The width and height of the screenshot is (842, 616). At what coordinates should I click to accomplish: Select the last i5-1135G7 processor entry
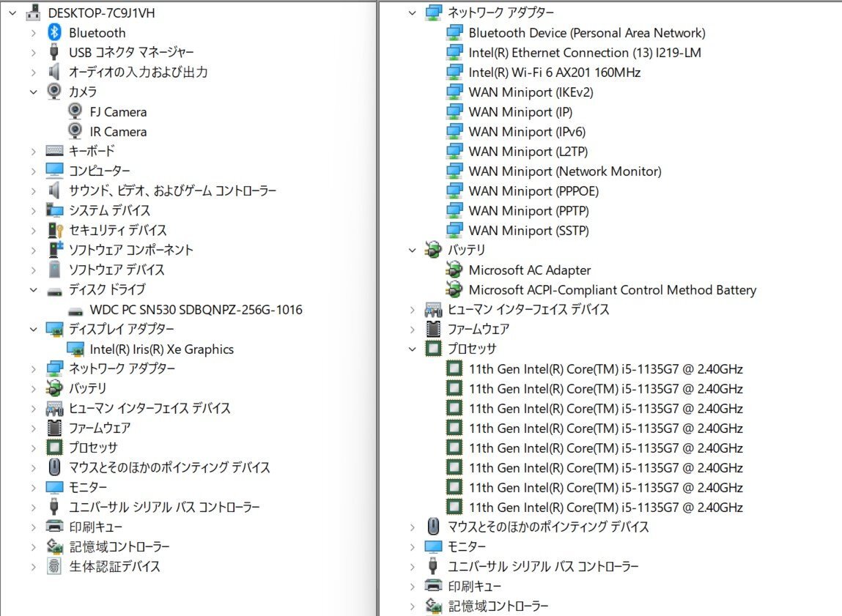click(x=606, y=507)
